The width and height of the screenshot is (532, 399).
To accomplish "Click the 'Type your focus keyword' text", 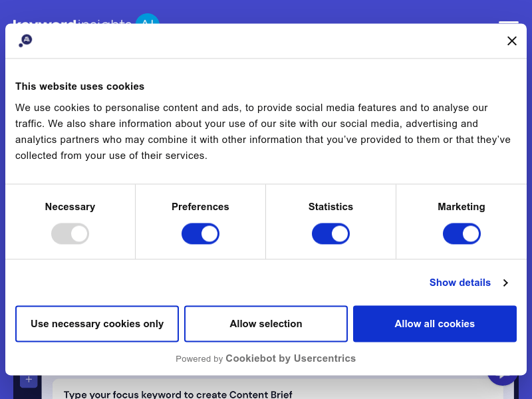I will click(178, 394).
